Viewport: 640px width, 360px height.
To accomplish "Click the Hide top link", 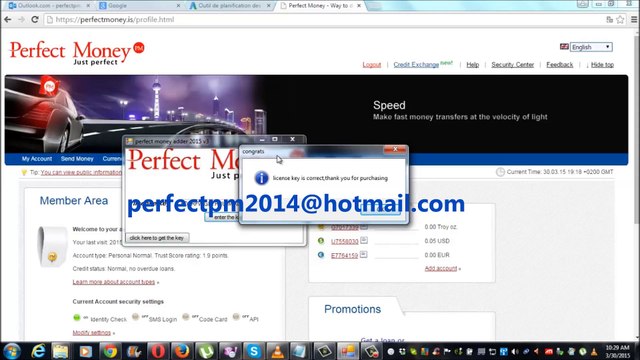I will click(602, 64).
